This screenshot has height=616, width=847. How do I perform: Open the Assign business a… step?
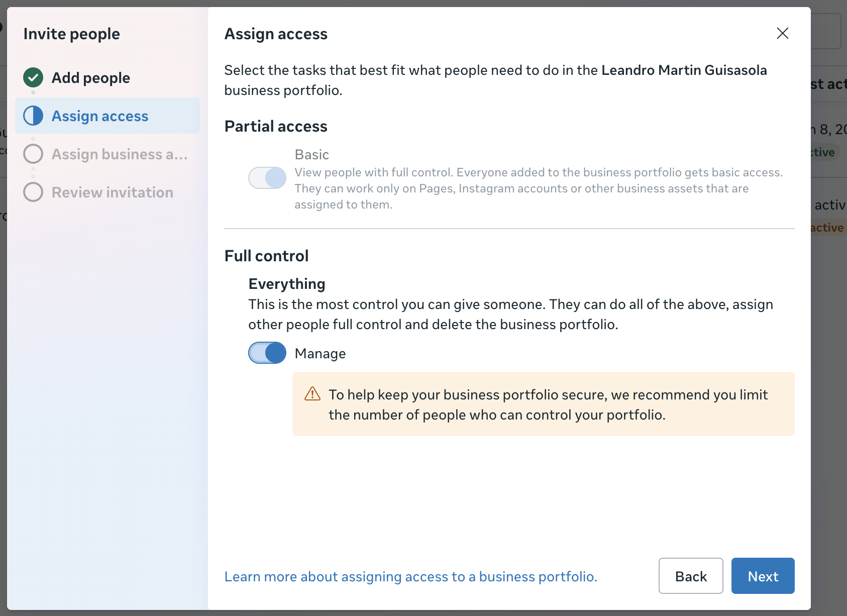[120, 154]
